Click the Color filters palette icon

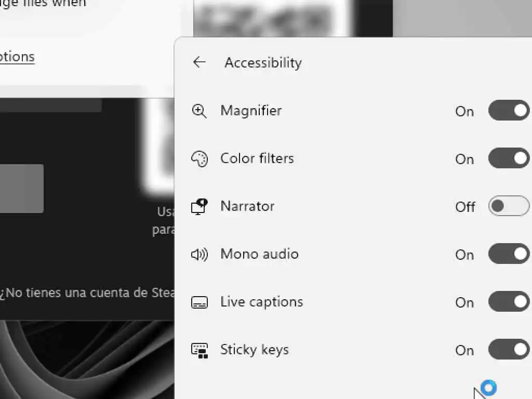pyautogui.click(x=199, y=159)
